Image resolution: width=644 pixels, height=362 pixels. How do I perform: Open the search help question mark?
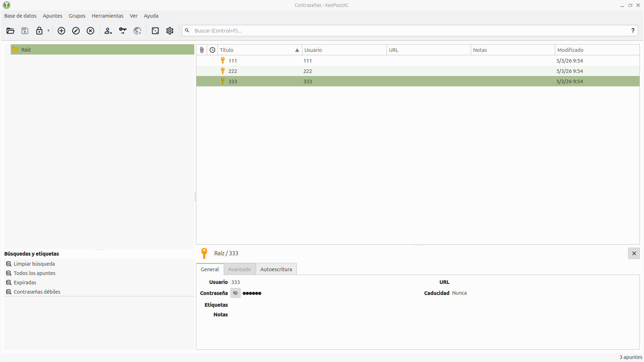click(x=633, y=31)
